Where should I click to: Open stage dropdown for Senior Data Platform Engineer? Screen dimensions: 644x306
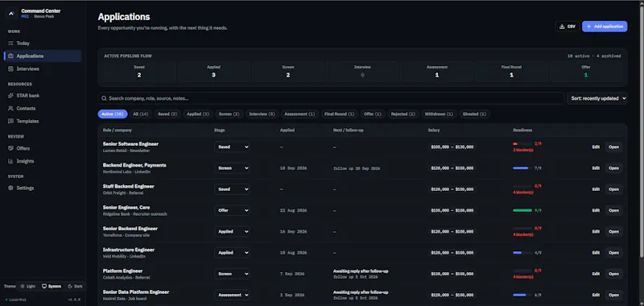point(232,295)
